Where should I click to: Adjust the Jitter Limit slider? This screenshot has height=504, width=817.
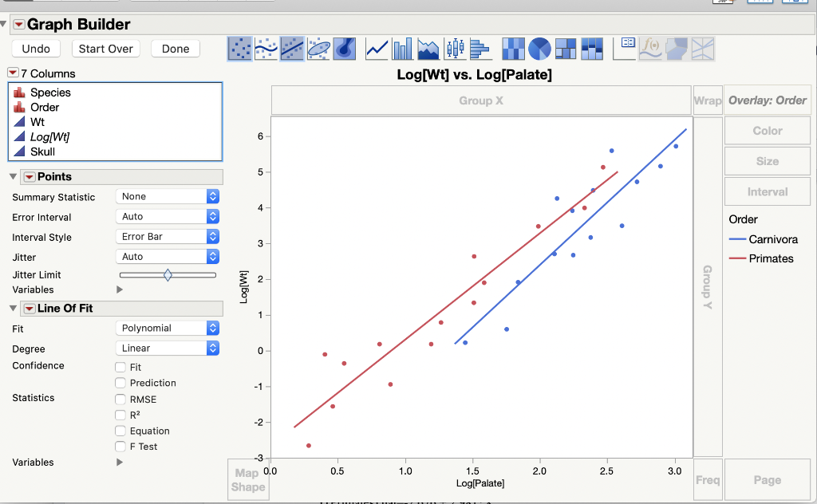tap(168, 274)
